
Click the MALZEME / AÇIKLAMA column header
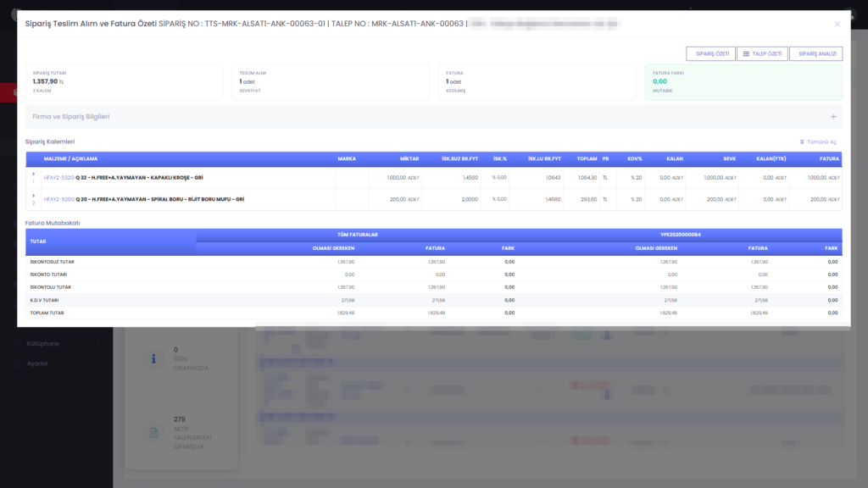tap(71, 158)
